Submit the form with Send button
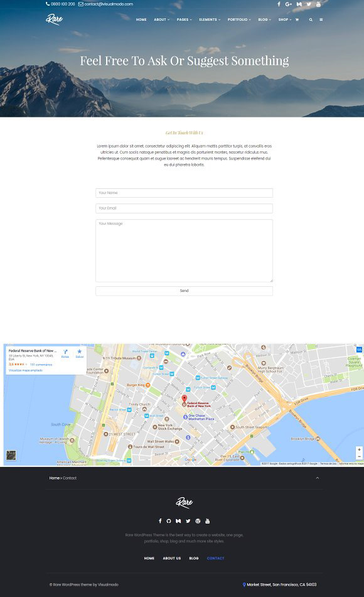 click(184, 291)
